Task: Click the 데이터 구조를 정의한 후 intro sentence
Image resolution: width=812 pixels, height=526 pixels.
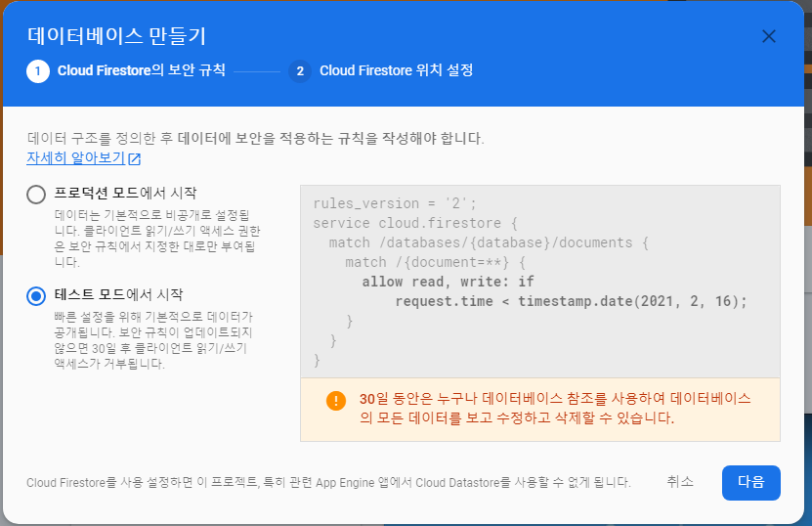Action: [x=255, y=139]
